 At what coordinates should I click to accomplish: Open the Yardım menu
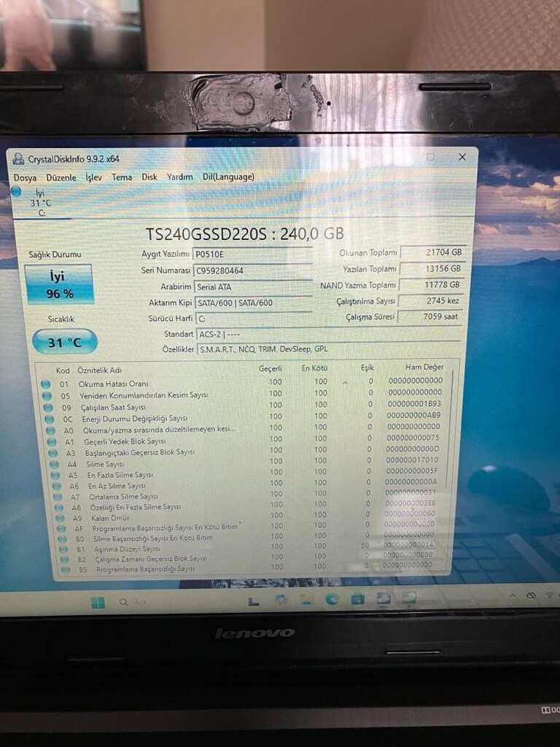[180, 177]
